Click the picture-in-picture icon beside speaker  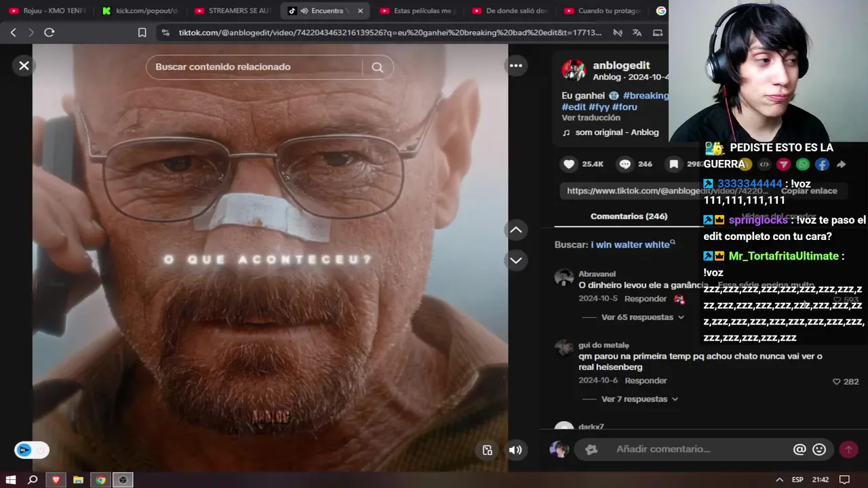488,450
